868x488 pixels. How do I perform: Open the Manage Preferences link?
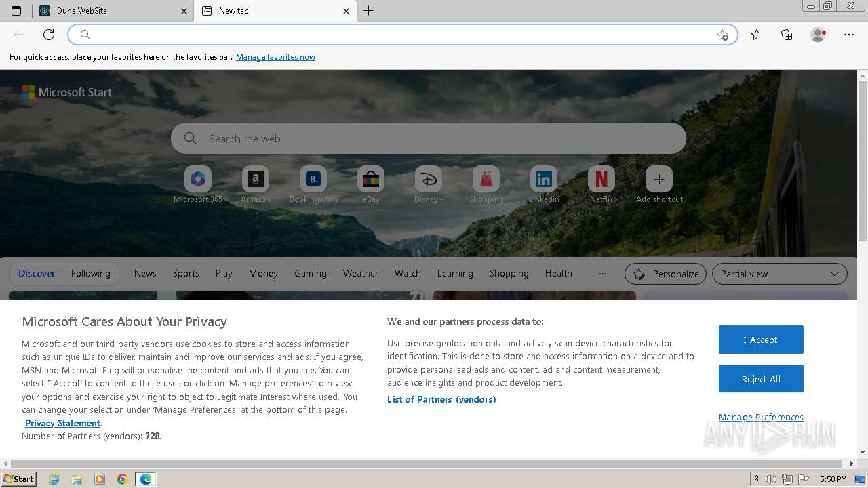pos(761,418)
